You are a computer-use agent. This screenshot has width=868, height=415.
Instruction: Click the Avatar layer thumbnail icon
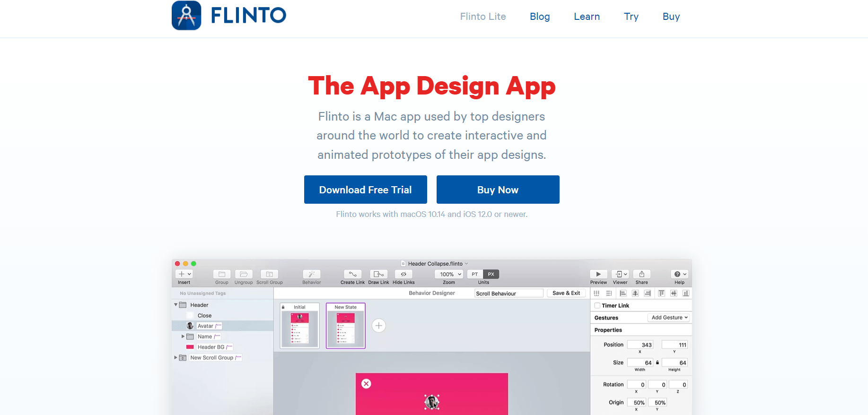click(x=190, y=326)
